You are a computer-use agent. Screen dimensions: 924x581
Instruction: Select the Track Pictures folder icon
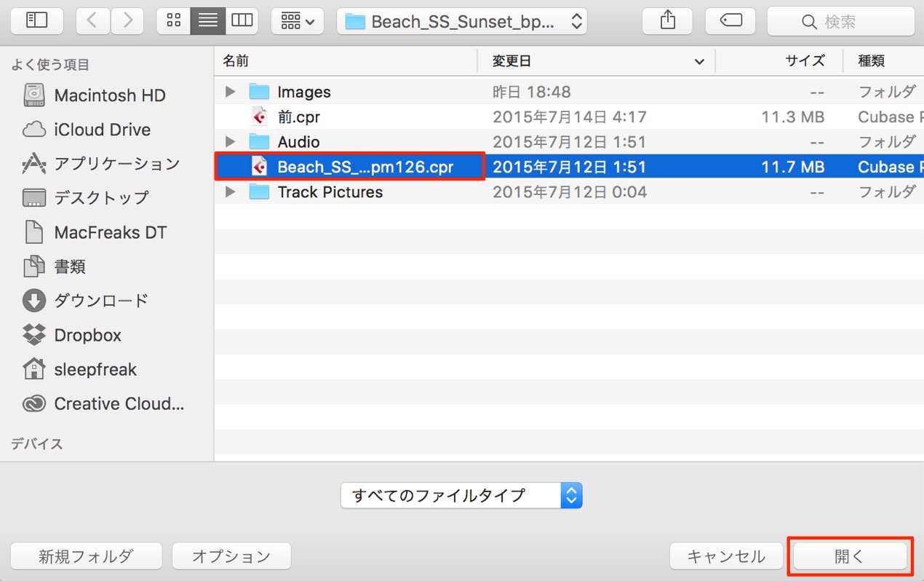[259, 191]
